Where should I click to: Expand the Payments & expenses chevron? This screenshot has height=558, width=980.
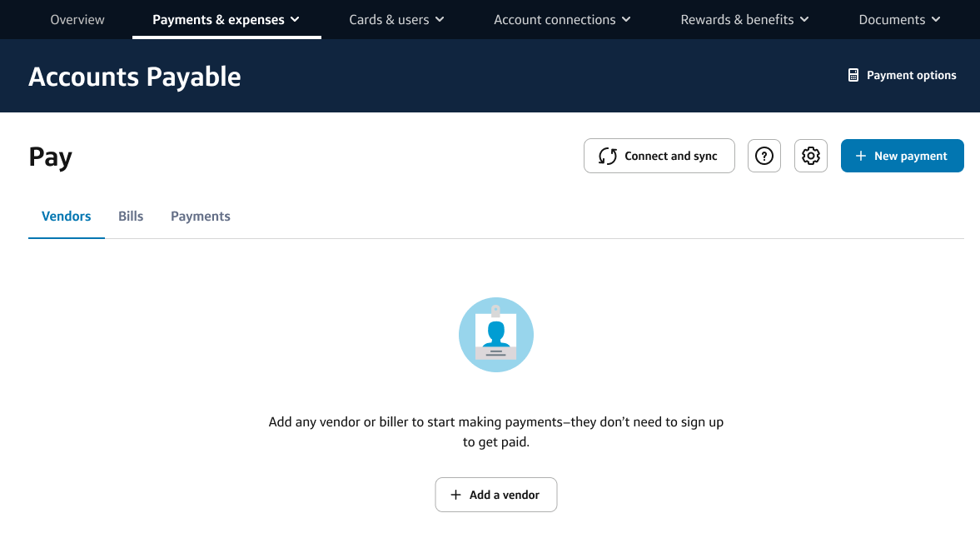point(296,20)
